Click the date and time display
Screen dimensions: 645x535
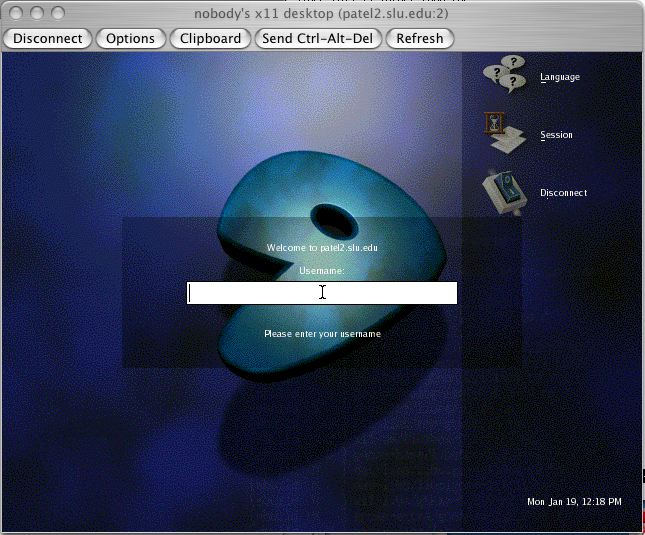pyautogui.click(x=574, y=501)
